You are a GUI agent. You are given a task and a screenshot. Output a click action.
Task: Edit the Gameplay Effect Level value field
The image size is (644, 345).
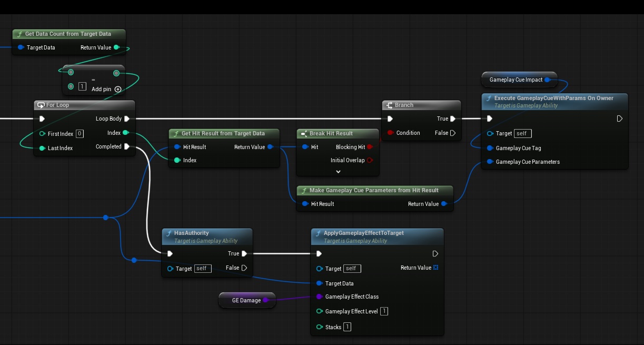384,311
